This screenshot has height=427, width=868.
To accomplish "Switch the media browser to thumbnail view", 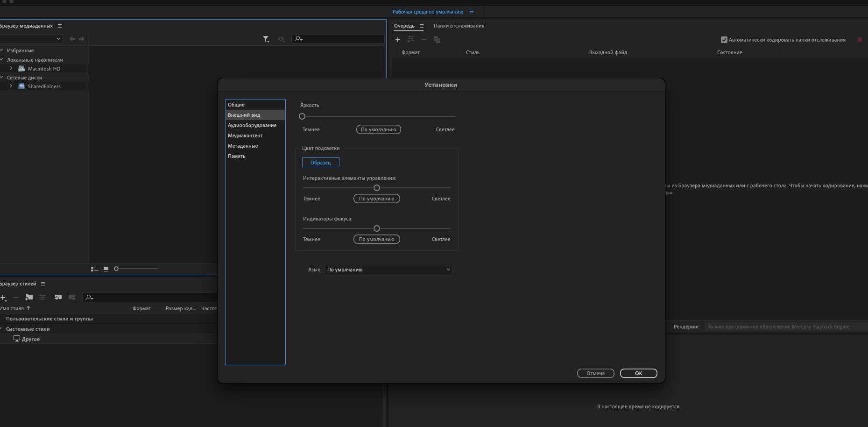I will tap(106, 269).
